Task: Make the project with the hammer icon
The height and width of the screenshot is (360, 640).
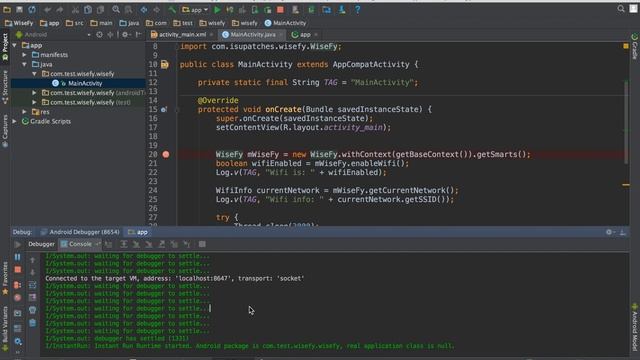Action: [172, 9]
